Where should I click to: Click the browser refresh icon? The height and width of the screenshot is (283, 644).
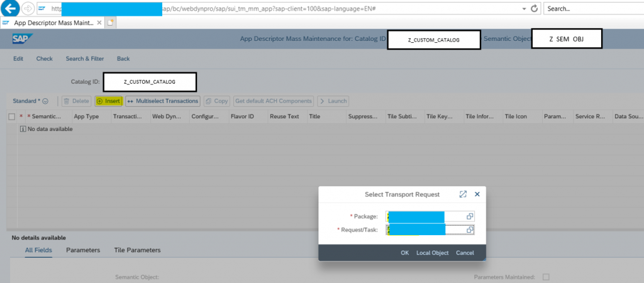pos(534,9)
